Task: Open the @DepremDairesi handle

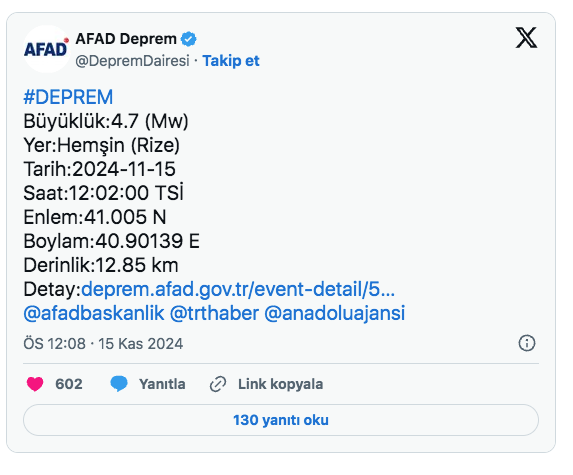Action: (x=132, y=61)
